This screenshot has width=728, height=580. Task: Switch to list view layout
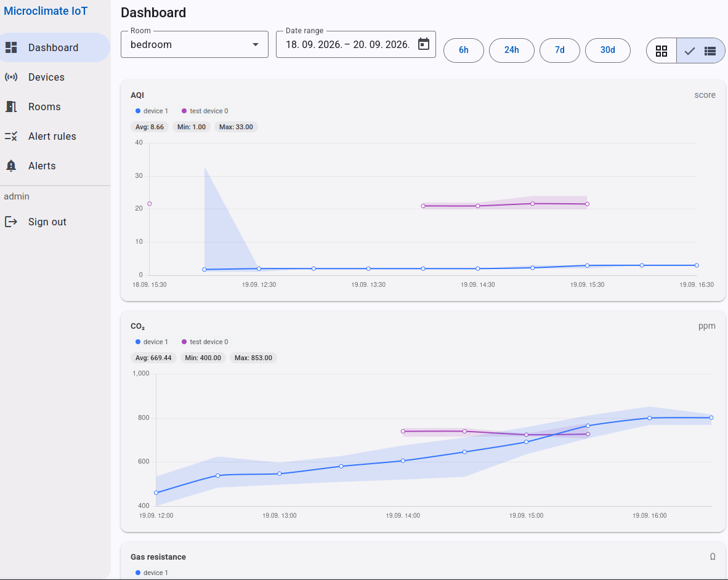(701, 50)
